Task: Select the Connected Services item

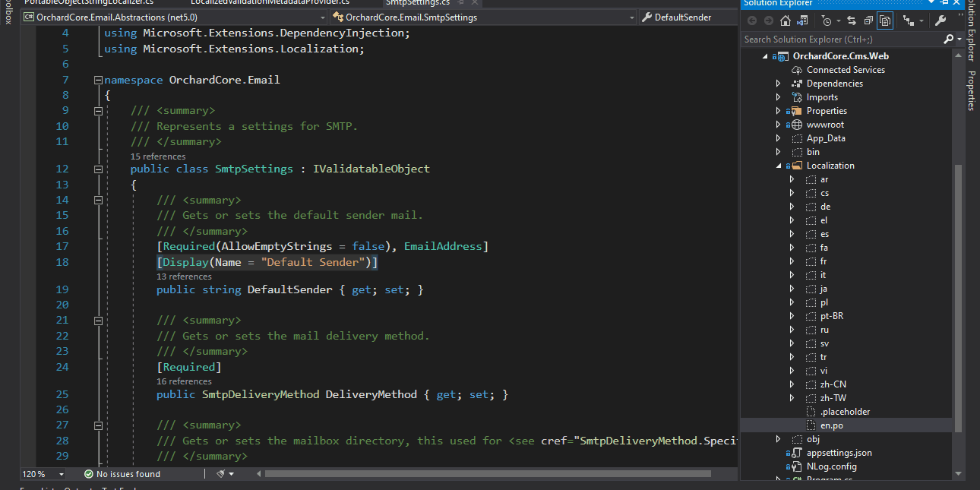Action: coord(846,70)
